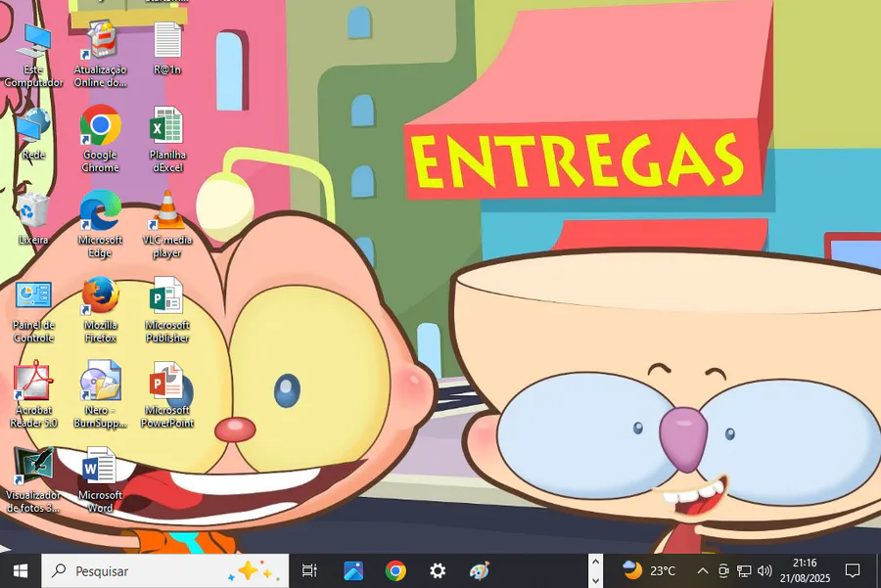This screenshot has height=588, width=881.
Task: Open Paint from the taskbar
Action: [x=480, y=571]
